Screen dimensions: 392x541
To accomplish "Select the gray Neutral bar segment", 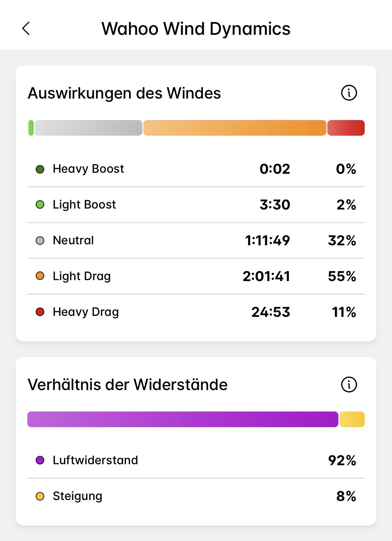I will (x=88, y=128).
